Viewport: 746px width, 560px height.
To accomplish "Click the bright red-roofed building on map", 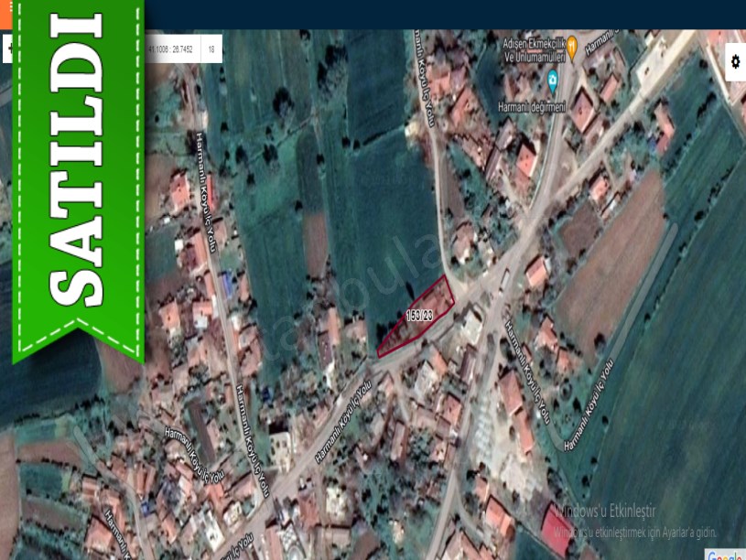I will pos(555,528).
